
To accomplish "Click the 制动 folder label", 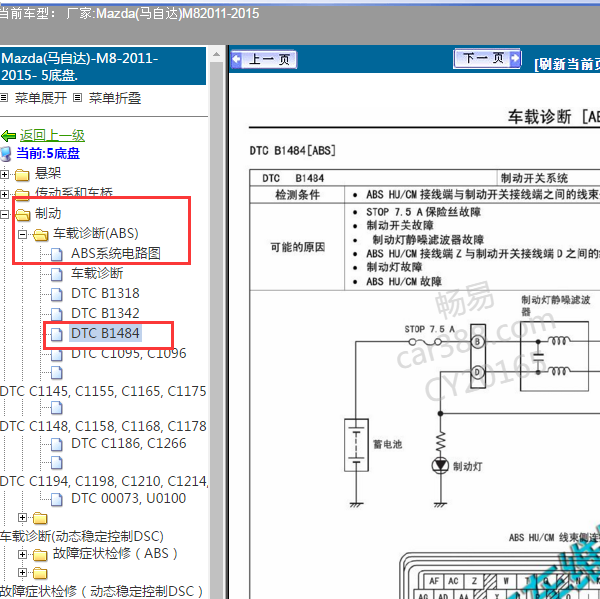I will click(x=48, y=213).
